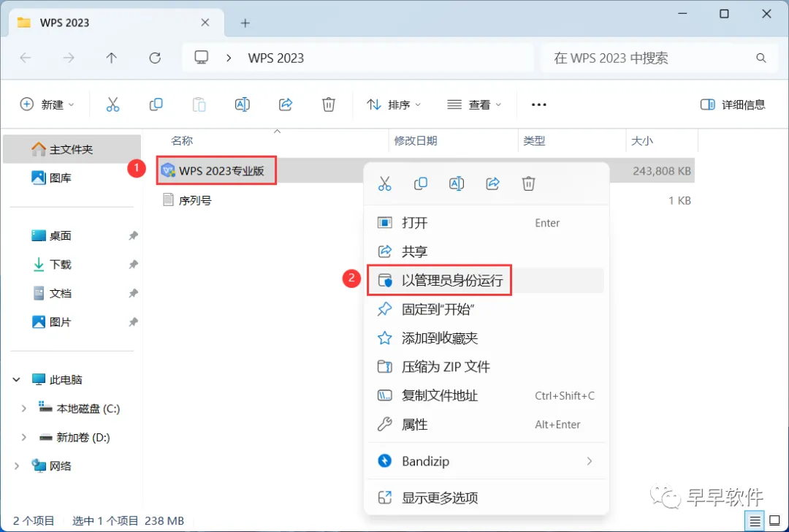Click the context menu Share icon
The image size is (789, 532).
(492, 183)
